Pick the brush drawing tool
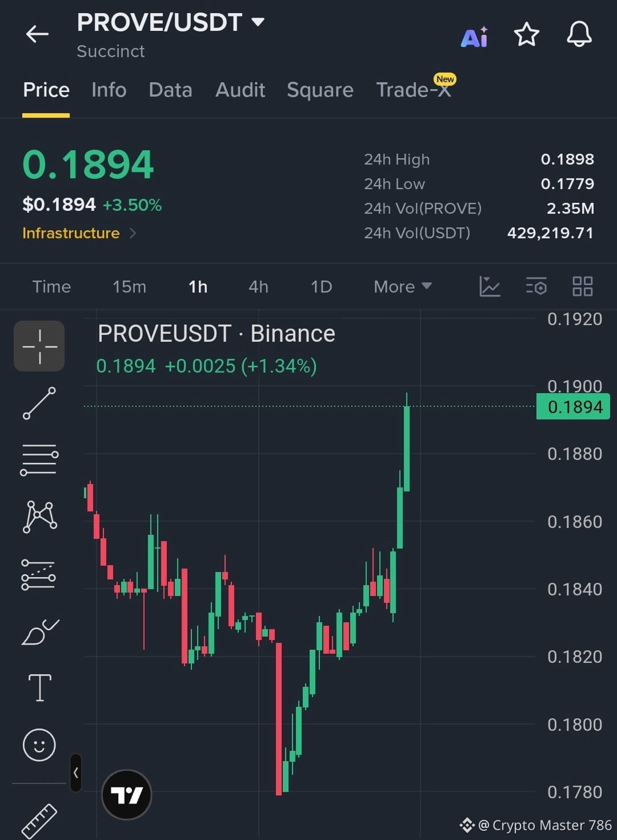This screenshot has height=840, width=617. 39,631
